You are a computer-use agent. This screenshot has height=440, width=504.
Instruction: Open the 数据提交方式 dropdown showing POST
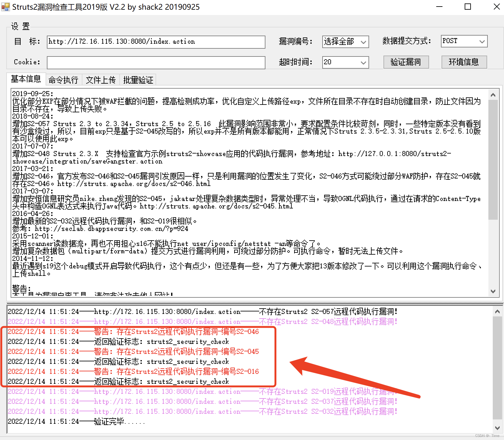click(x=464, y=41)
